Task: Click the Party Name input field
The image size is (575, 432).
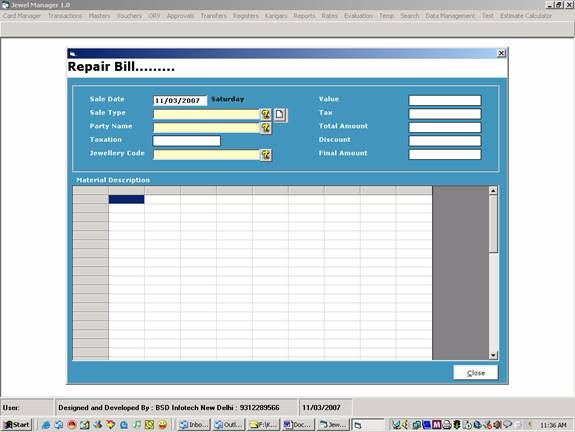Action: coord(206,128)
